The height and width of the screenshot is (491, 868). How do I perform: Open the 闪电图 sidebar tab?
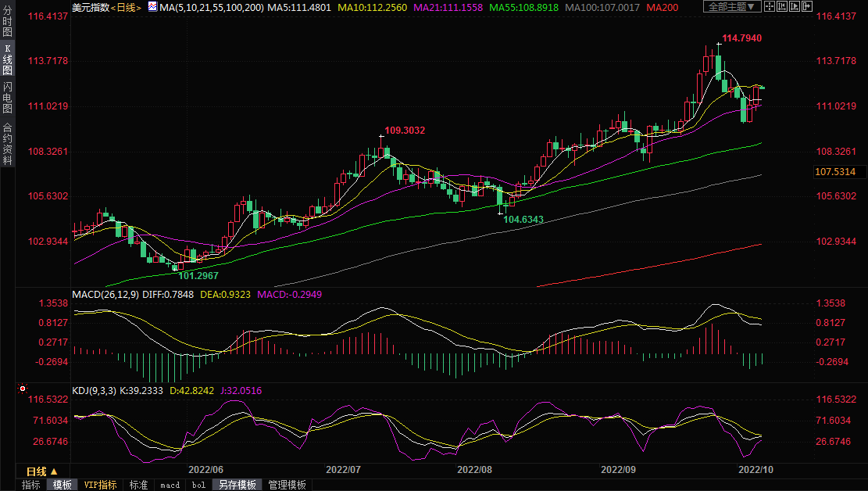point(7,97)
